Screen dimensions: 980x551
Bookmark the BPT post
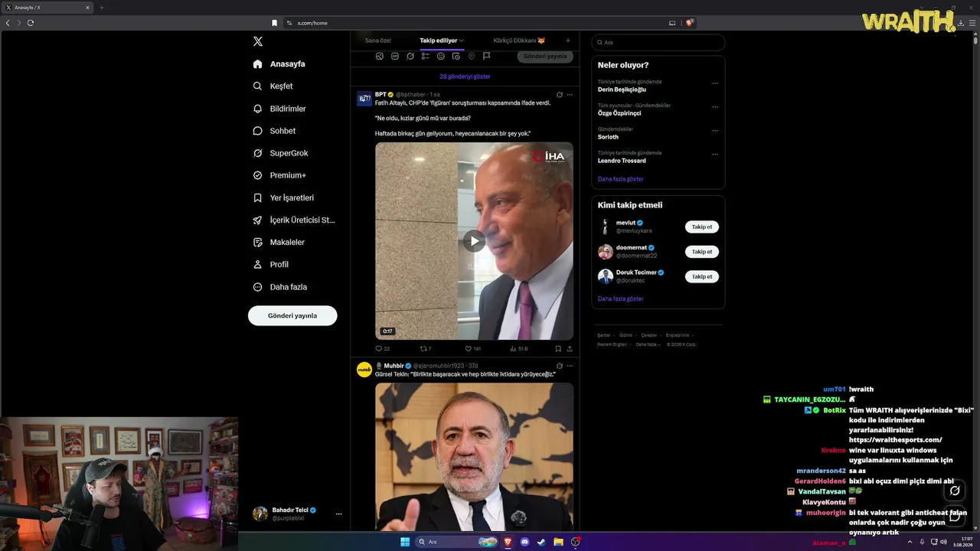click(558, 349)
